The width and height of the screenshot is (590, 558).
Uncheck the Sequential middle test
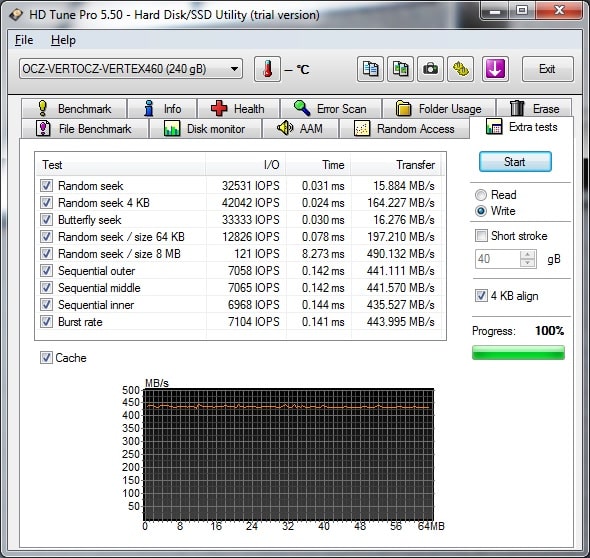46,288
